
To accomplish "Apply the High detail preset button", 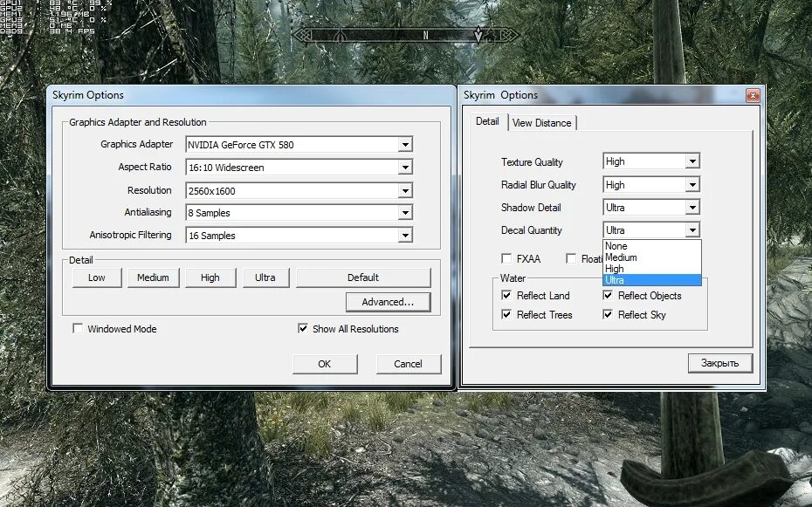I will pyautogui.click(x=210, y=277).
